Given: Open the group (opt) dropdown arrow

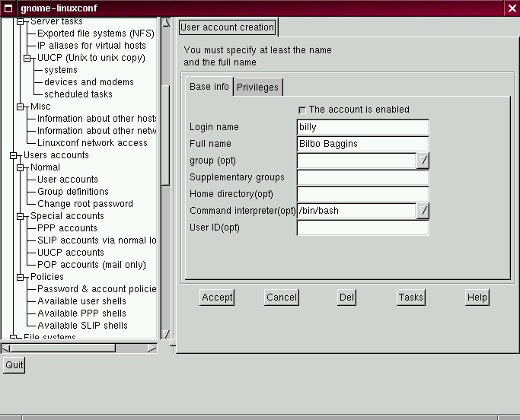Looking at the screenshot, I should click(423, 161).
